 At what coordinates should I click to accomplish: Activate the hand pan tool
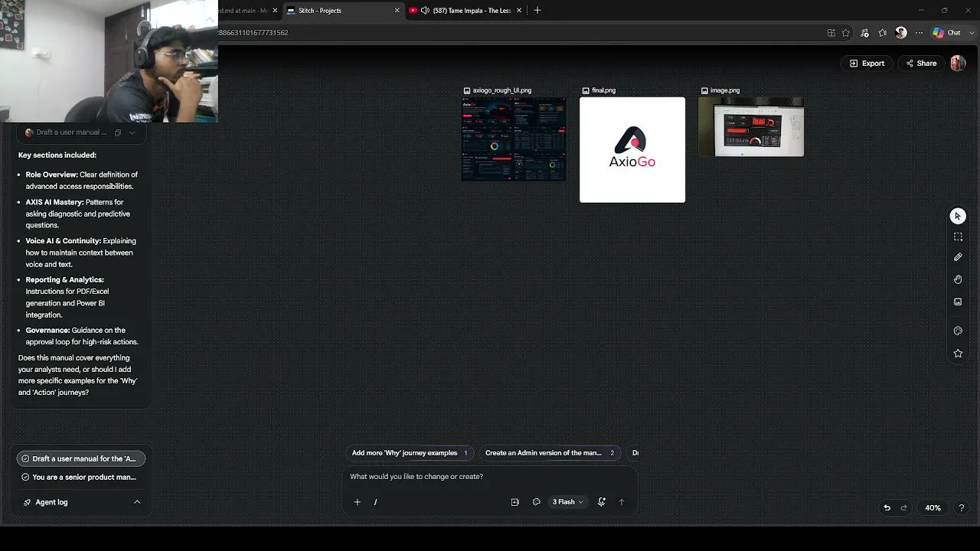coord(958,279)
